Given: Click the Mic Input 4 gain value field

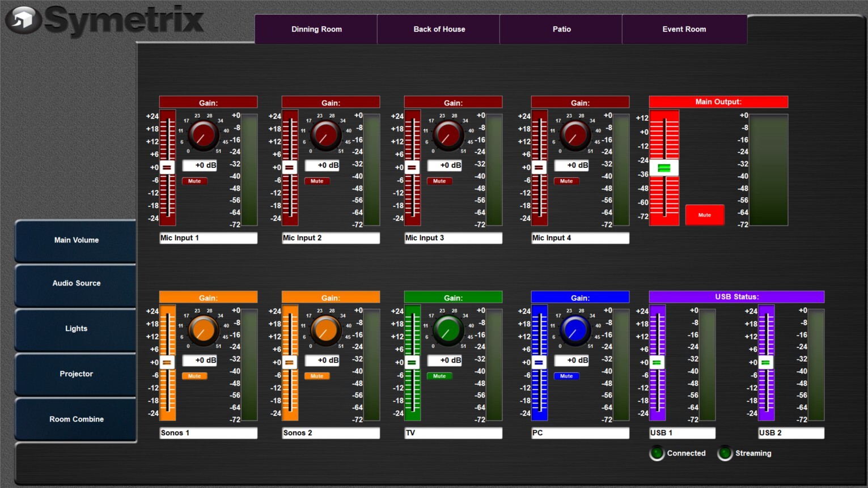Looking at the screenshot, I should point(571,166).
